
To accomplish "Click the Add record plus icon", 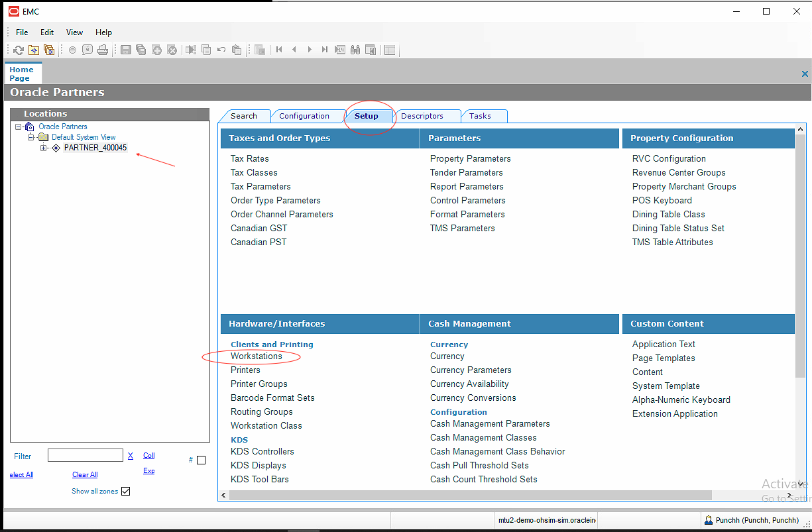I will 157,50.
